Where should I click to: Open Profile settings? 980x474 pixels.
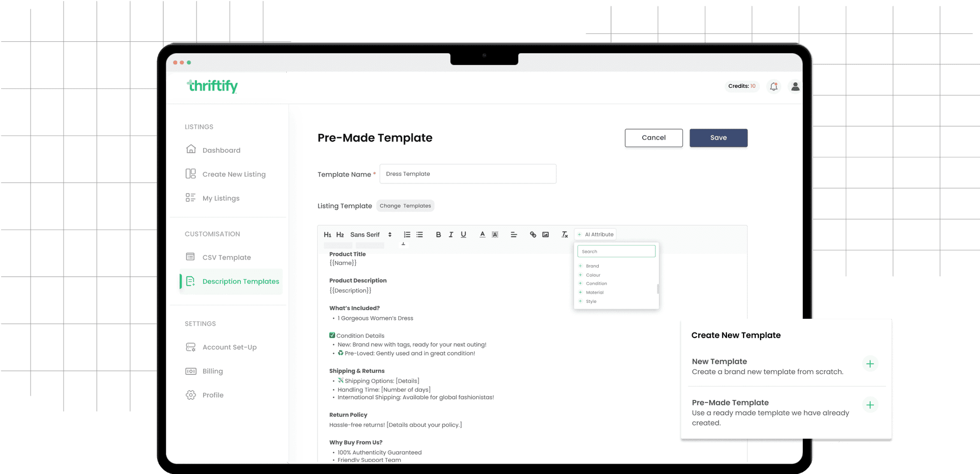204,395
